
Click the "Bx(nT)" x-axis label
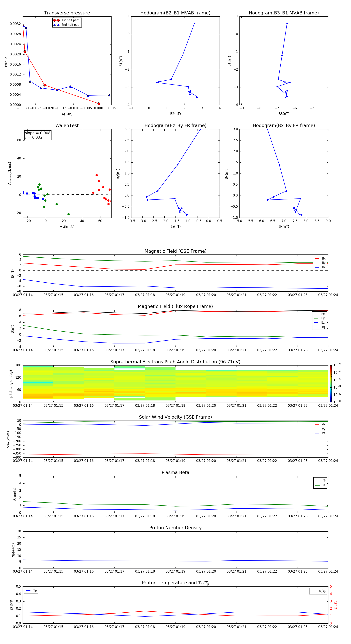coord(284,227)
